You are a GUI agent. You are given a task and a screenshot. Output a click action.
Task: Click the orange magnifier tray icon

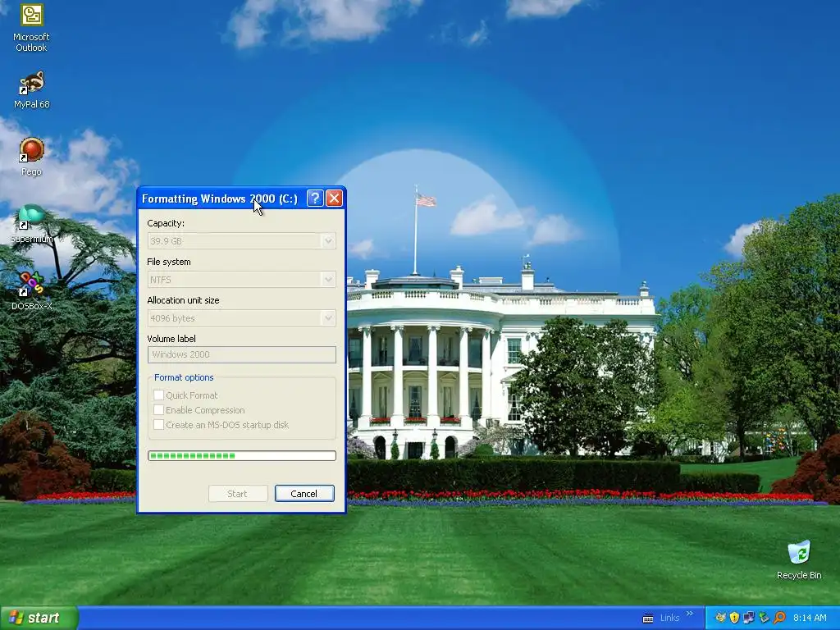[x=779, y=618]
